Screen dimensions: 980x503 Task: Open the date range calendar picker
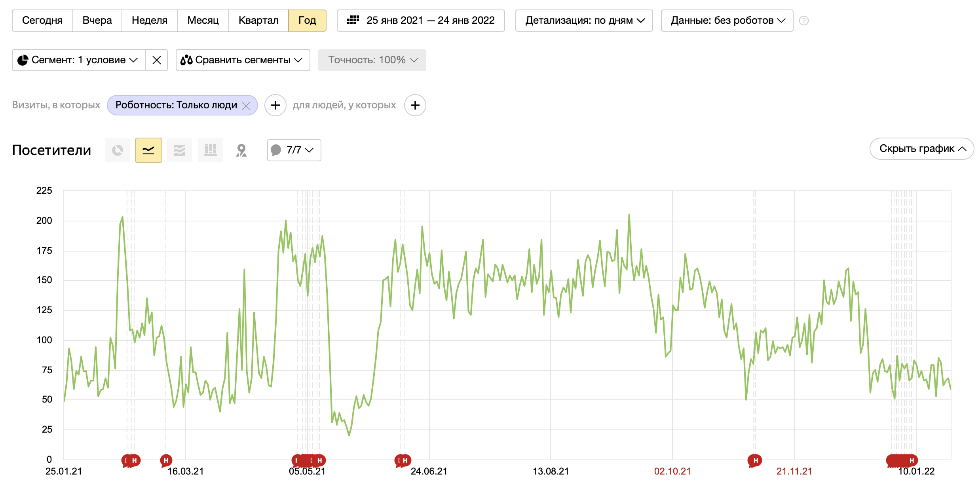421,21
